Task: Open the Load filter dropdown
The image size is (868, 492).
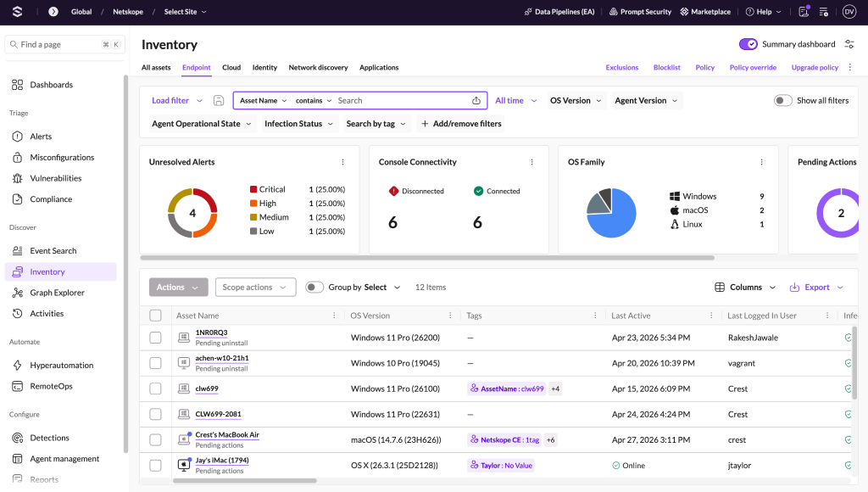Action: click(x=177, y=100)
